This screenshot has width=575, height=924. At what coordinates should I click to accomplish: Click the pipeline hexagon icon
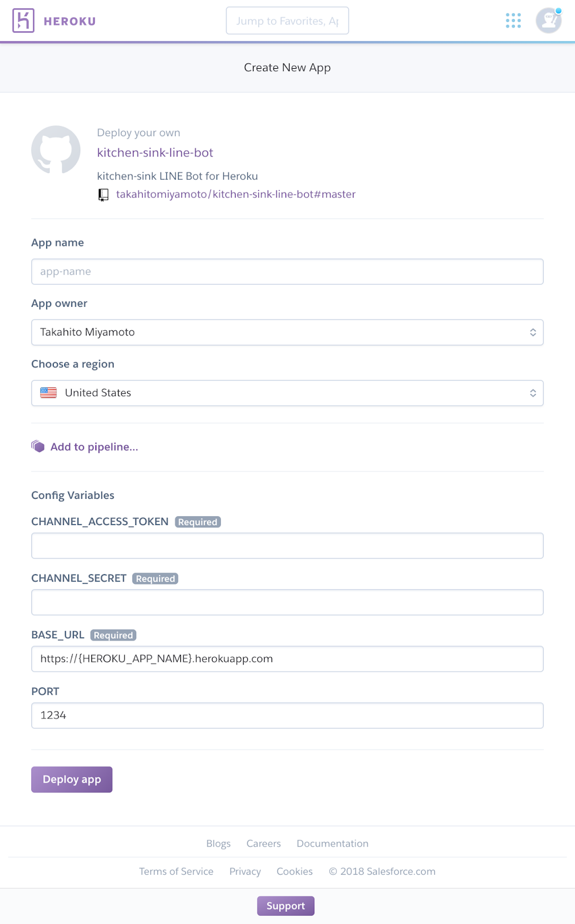[x=38, y=446]
